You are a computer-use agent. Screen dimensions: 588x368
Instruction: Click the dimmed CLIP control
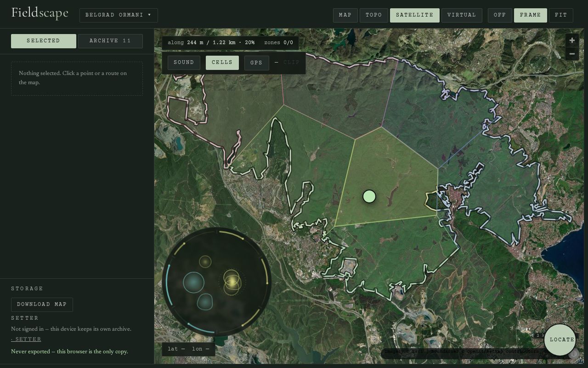click(291, 63)
